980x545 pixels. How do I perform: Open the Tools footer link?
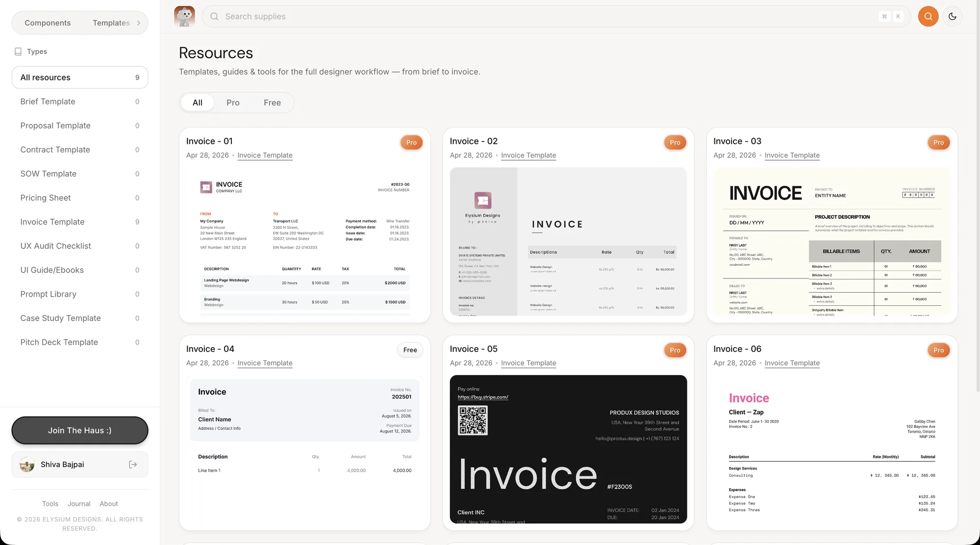(x=50, y=503)
